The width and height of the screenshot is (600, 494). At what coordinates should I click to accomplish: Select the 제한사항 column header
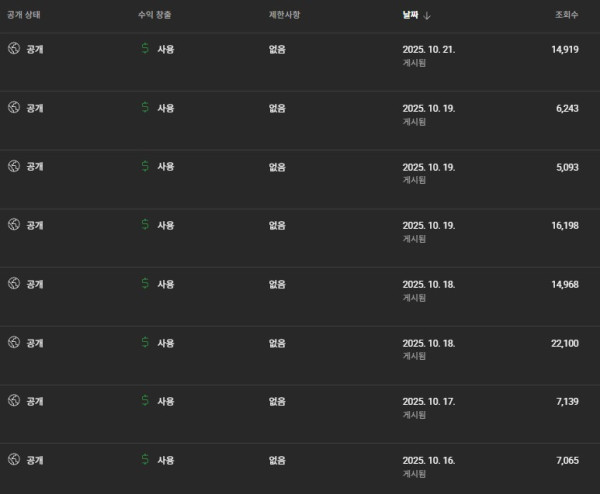[284, 16]
